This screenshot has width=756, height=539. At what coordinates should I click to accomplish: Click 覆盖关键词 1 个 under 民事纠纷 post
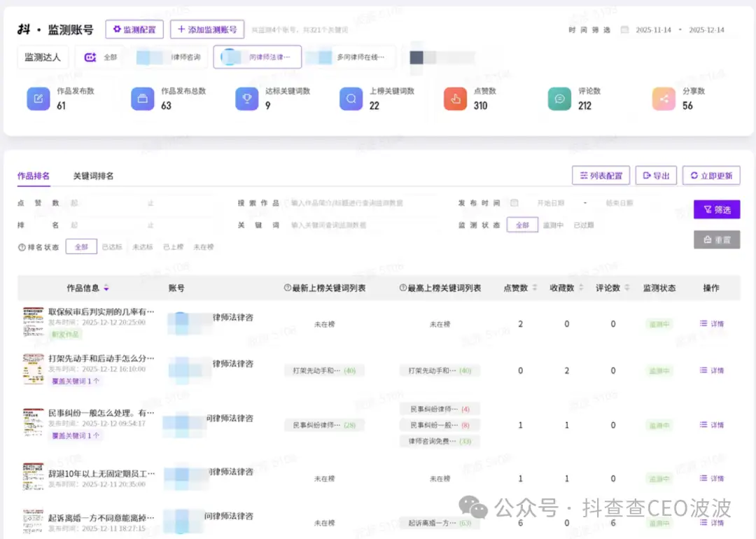(x=76, y=435)
